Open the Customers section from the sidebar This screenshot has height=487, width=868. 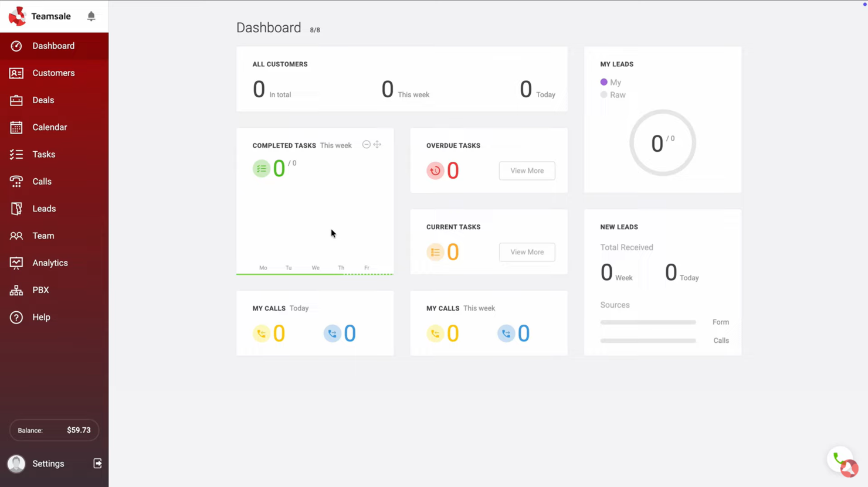tap(53, 73)
